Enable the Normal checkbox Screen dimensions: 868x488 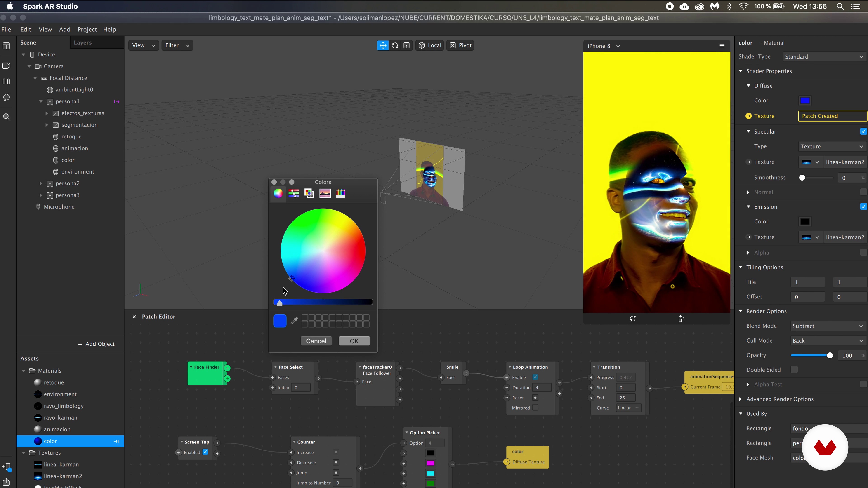(x=863, y=192)
